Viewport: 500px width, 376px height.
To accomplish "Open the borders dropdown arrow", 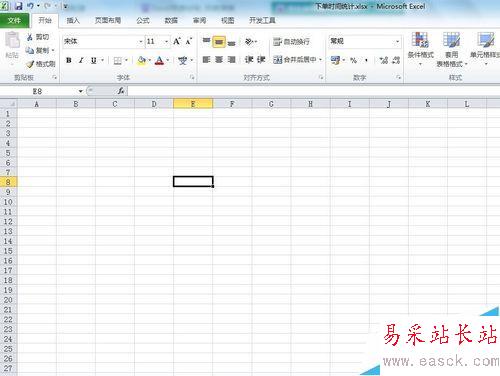I will pos(126,60).
